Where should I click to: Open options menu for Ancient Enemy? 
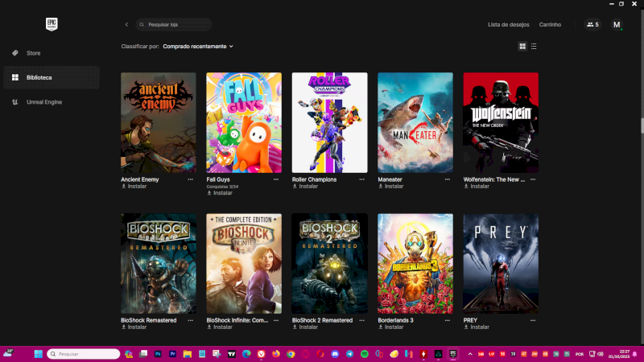pyautogui.click(x=191, y=179)
